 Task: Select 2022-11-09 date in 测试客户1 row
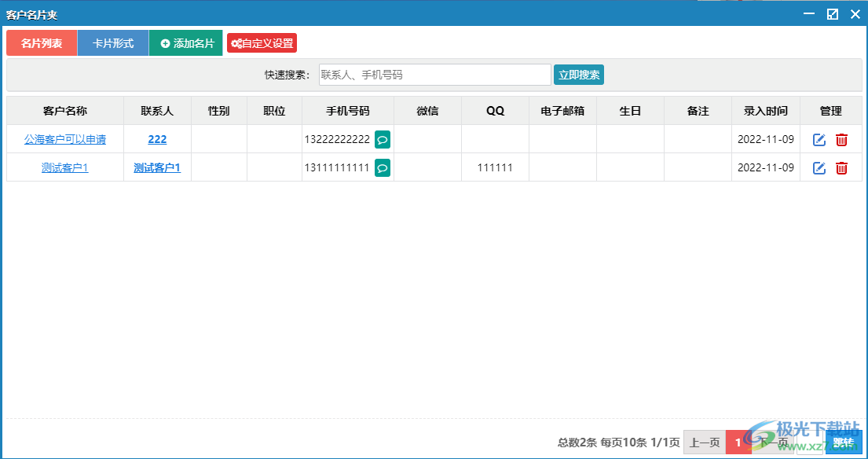(766, 167)
